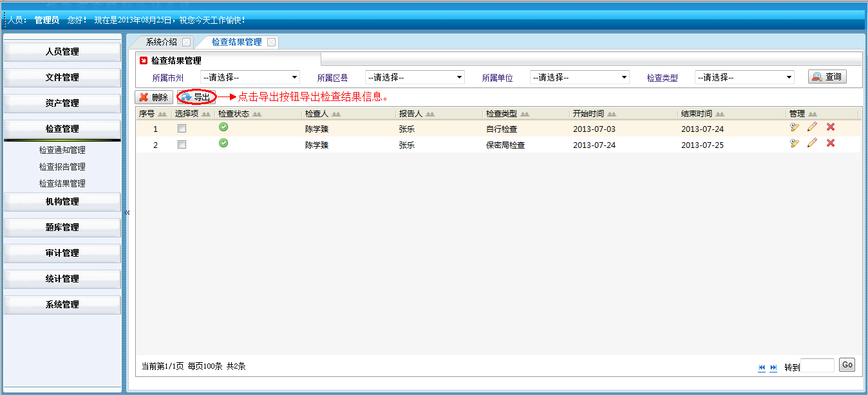
Task: Click 张乐 in row 2
Action: point(407,145)
